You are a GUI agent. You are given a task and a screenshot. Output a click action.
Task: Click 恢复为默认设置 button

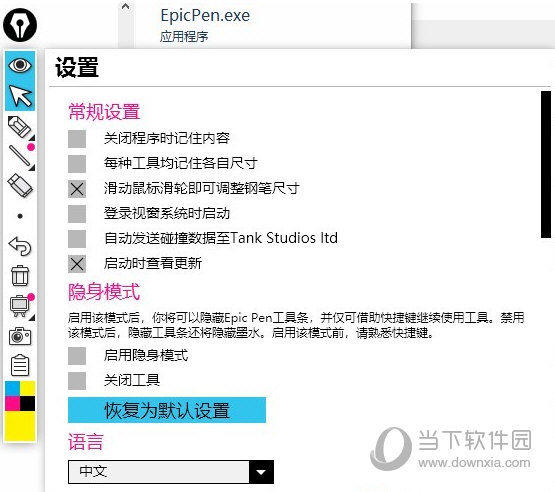167,410
